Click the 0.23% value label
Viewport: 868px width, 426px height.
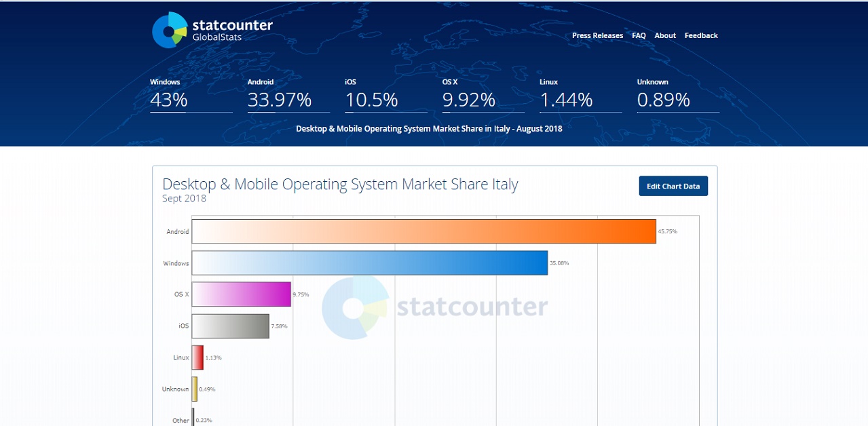coord(204,421)
